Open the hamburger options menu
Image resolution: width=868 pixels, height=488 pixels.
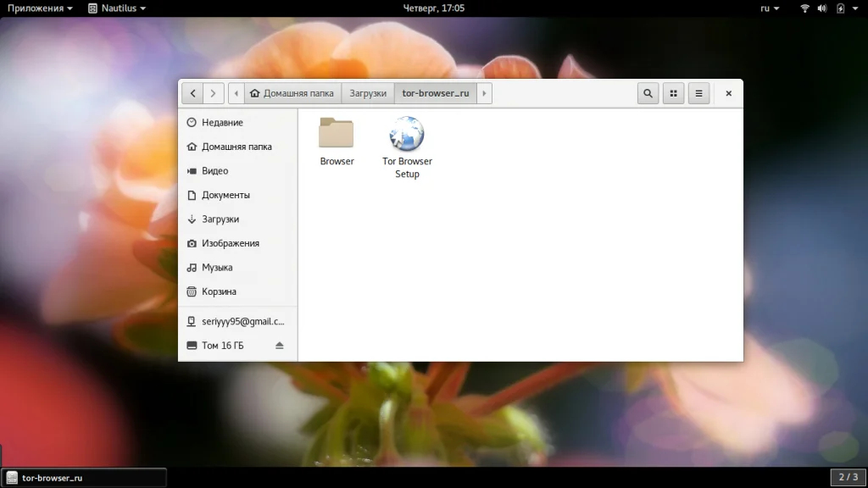(698, 93)
